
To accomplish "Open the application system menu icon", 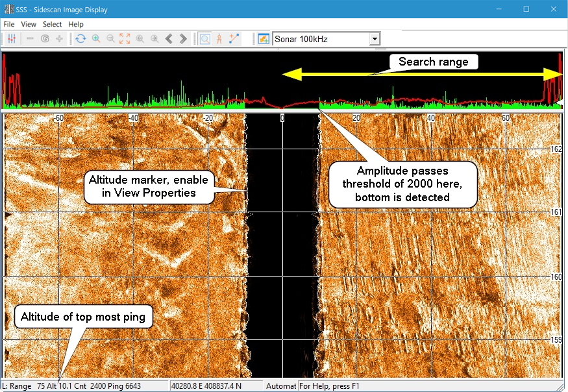I will [x=7, y=9].
